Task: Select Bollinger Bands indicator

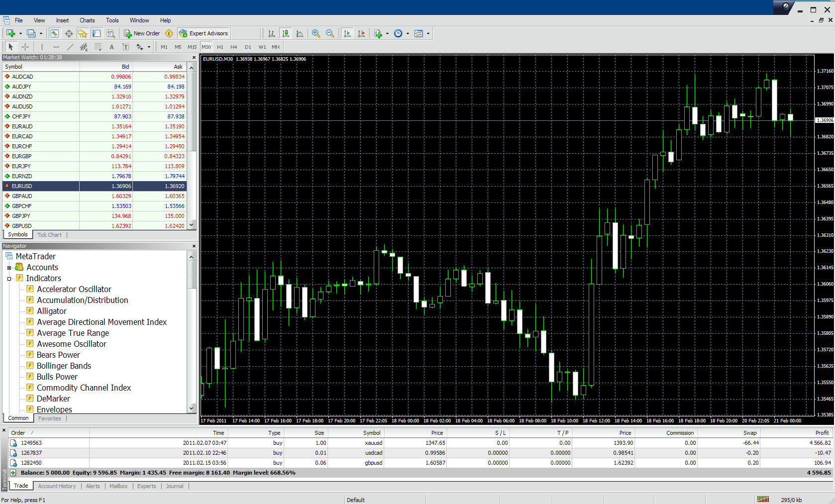Action: pos(64,366)
